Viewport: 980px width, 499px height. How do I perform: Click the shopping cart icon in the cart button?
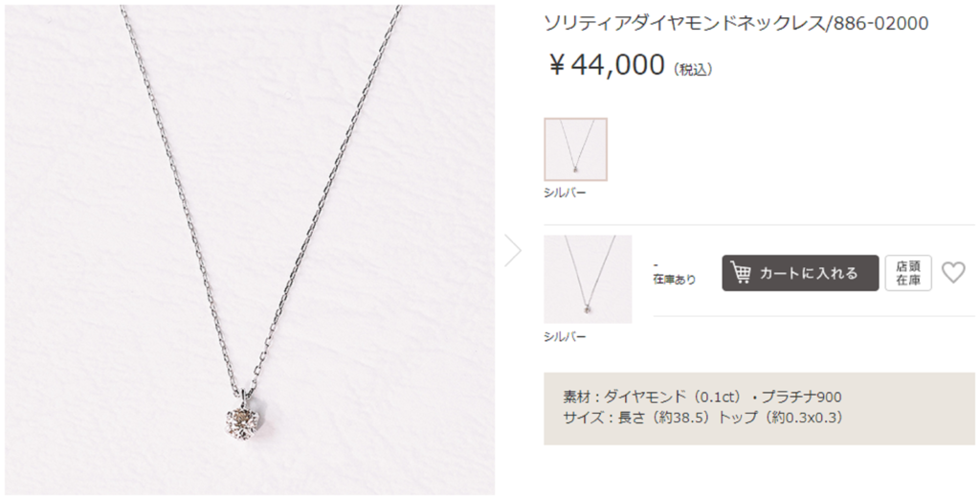coord(742,273)
